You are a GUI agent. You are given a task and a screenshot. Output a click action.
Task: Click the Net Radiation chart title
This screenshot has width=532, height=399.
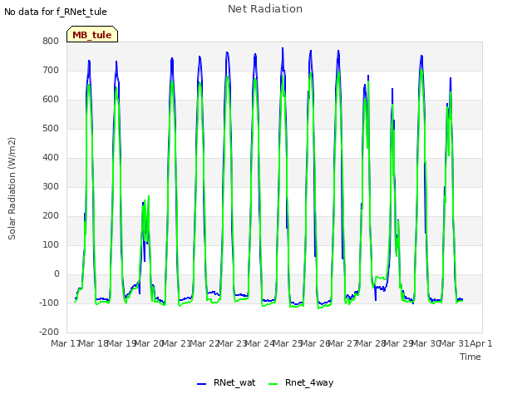[265, 9]
